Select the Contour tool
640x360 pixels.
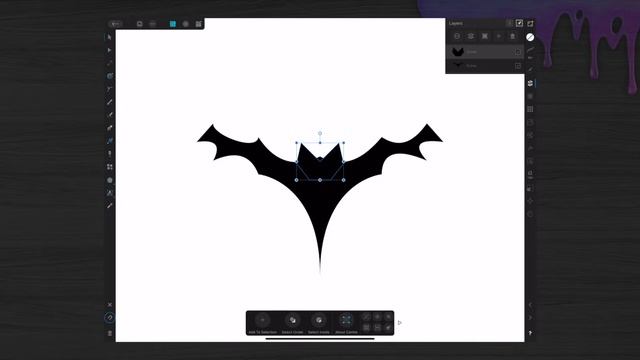point(109,76)
